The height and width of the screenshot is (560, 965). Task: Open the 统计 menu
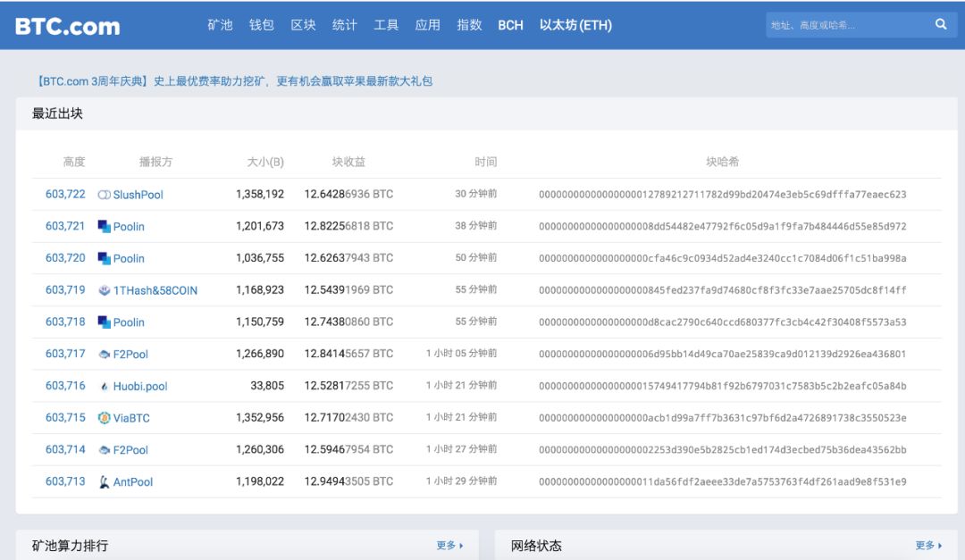345,25
